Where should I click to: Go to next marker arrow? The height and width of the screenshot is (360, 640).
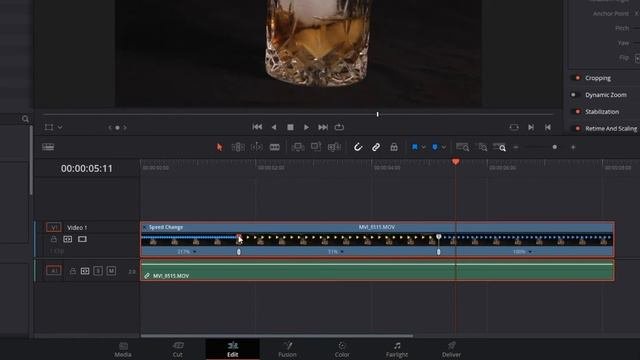[x=125, y=127]
